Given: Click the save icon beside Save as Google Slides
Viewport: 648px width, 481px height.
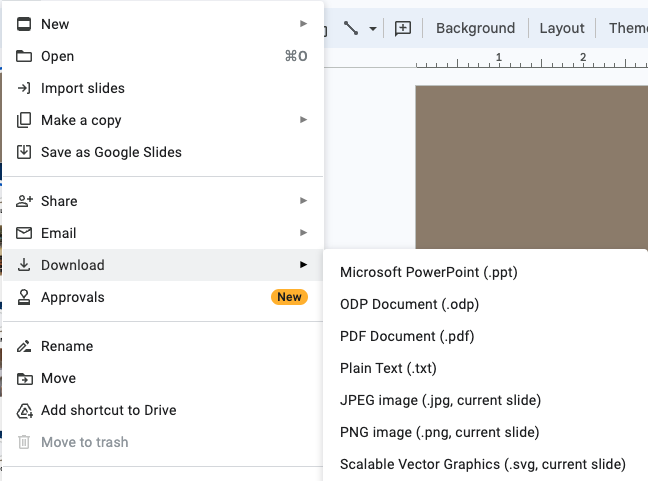Looking at the screenshot, I should pos(24,152).
